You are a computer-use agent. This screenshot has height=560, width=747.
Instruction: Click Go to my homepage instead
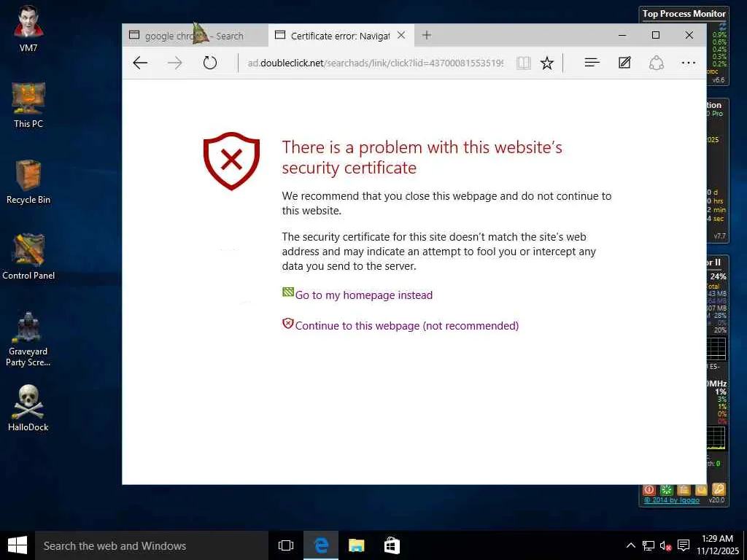click(364, 295)
